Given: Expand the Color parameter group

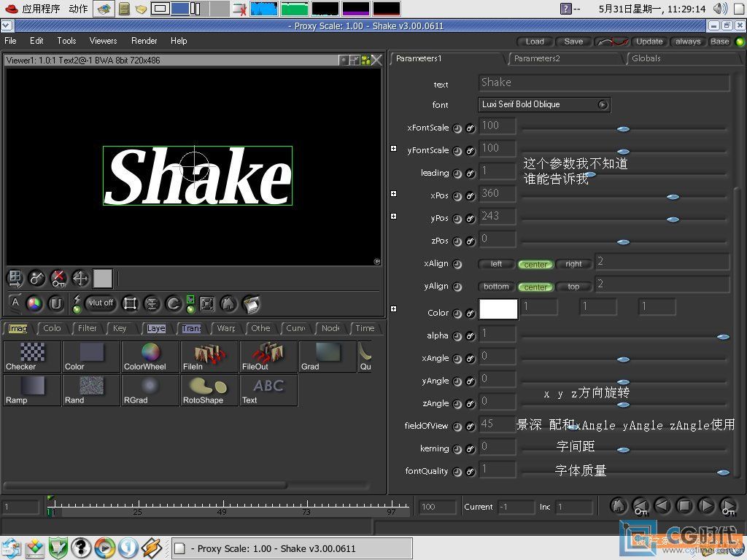Looking at the screenshot, I should (x=393, y=309).
